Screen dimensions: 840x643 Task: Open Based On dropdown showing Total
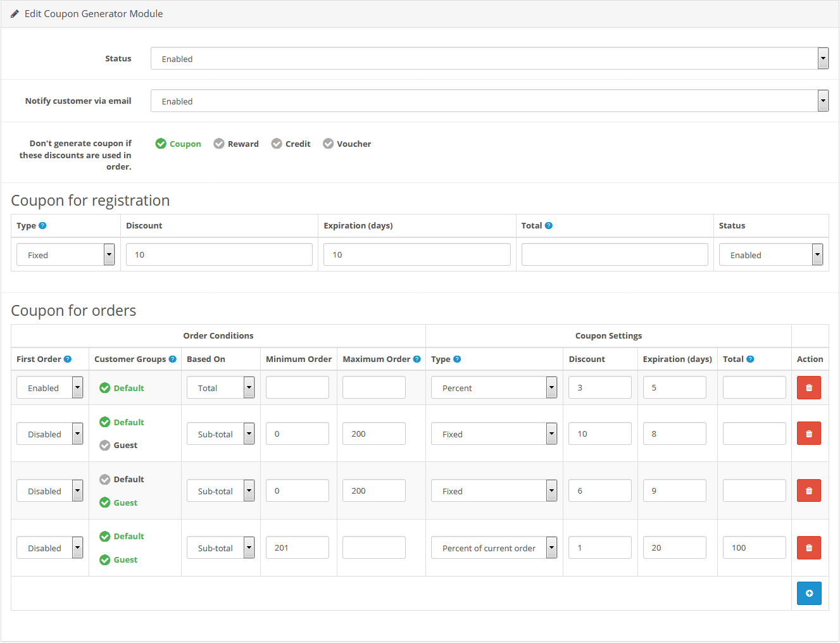[x=220, y=387]
